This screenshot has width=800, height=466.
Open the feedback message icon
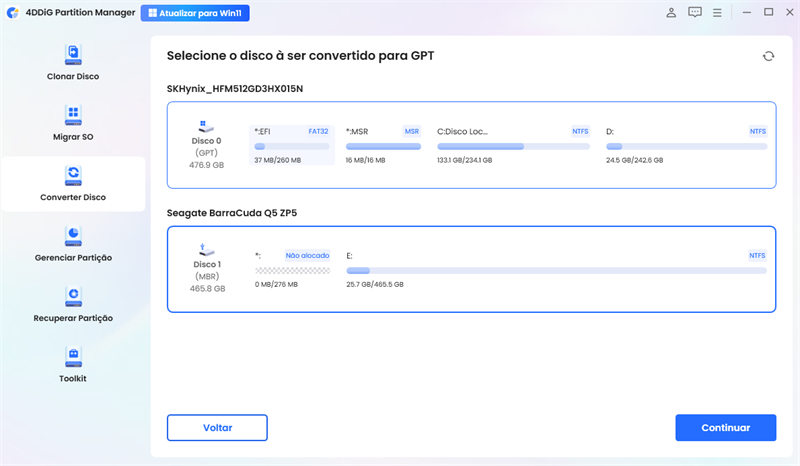[x=694, y=12]
